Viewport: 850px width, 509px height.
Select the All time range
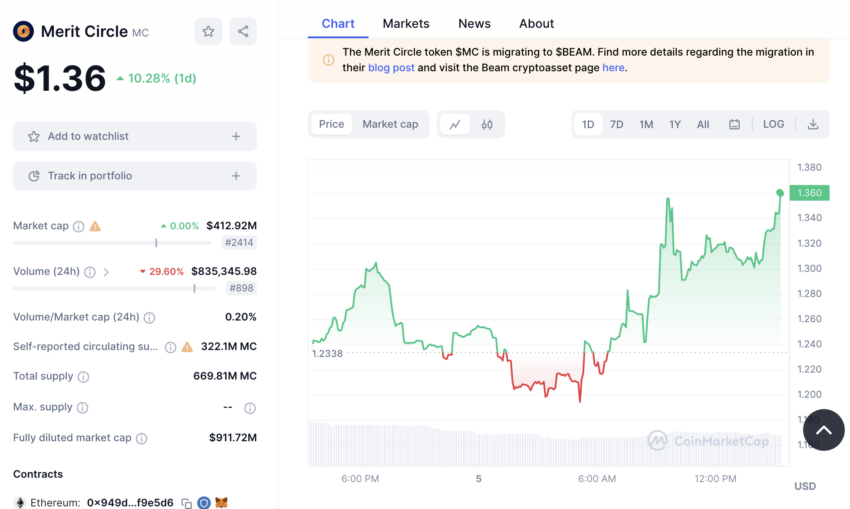703,125
